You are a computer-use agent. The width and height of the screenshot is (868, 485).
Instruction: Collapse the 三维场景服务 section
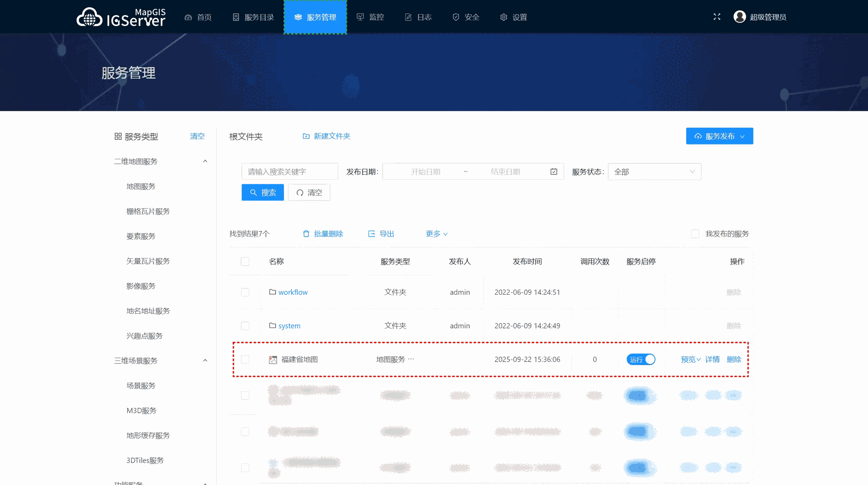205,360
